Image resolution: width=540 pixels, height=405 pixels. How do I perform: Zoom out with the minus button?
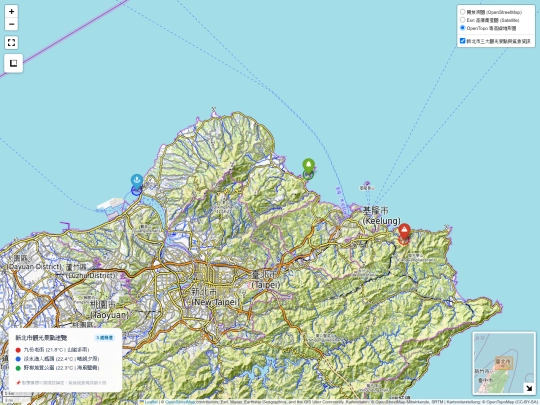click(11, 24)
